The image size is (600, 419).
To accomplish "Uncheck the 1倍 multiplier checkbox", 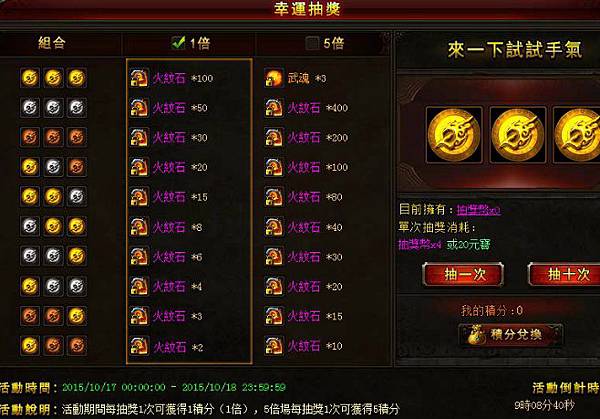I will click(x=178, y=43).
